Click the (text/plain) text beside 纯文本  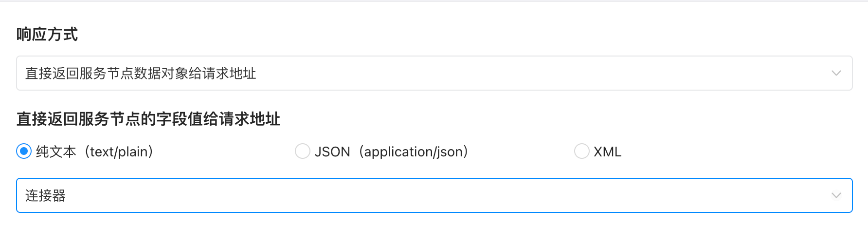click(x=119, y=152)
